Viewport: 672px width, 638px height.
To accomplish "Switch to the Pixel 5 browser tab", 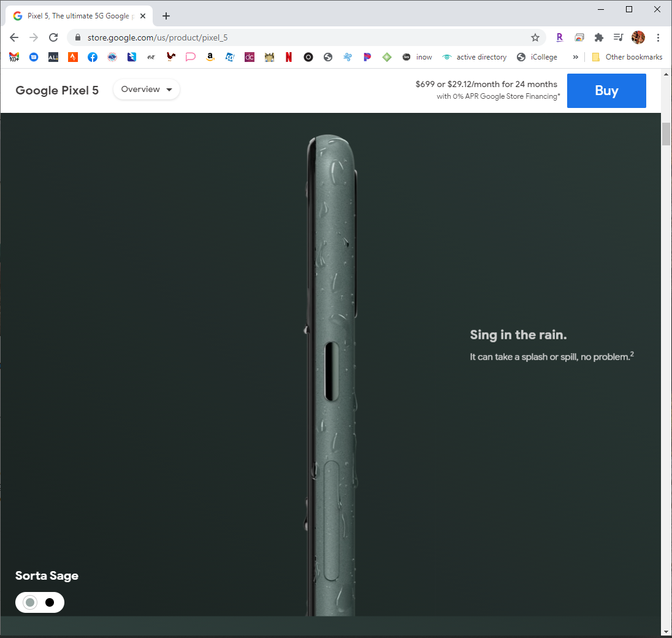I will click(x=77, y=16).
